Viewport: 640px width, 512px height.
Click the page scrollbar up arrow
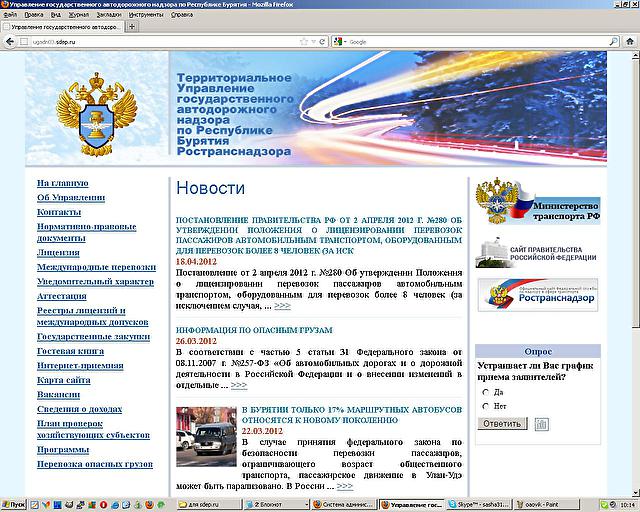(636, 56)
